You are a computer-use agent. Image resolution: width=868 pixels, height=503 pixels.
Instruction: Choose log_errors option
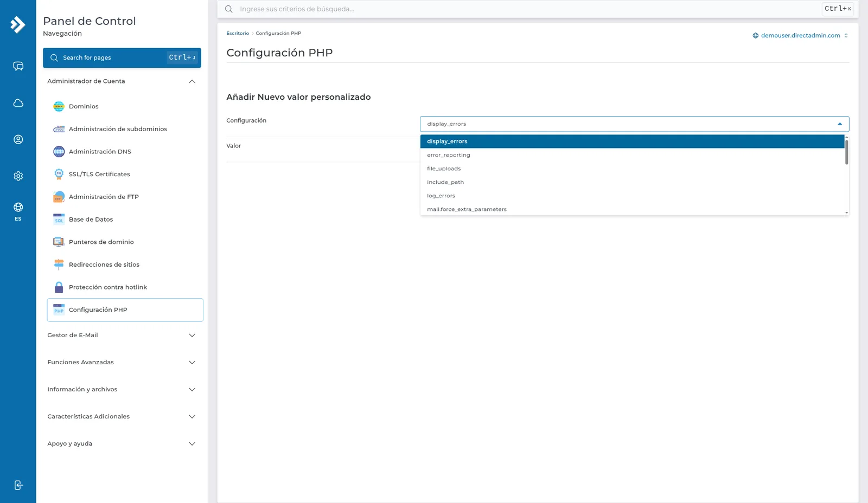(x=632, y=196)
